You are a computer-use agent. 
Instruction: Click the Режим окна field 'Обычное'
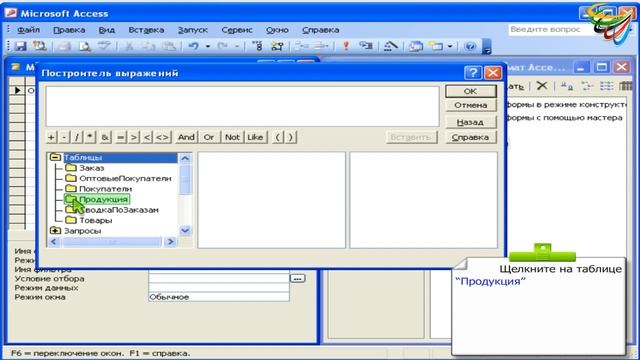click(219, 297)
